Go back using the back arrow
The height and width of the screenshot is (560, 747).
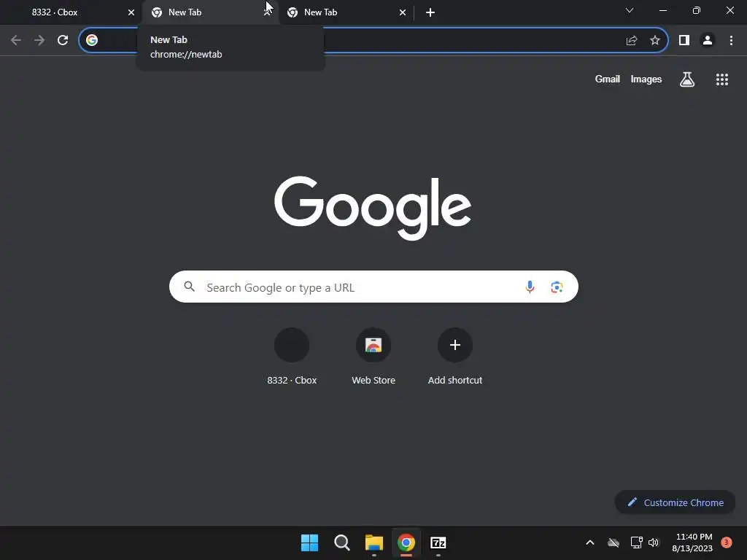point(16,40)
